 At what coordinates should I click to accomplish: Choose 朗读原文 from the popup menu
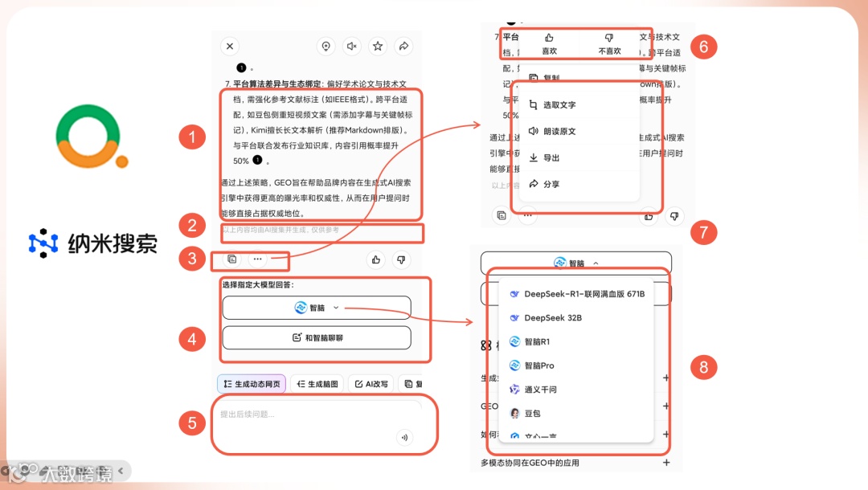[x=578, y=131]
